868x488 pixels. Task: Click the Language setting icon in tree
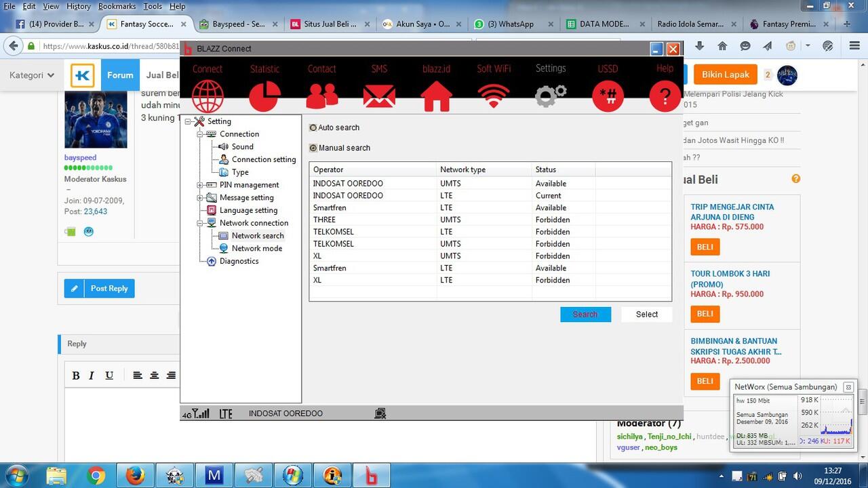[x=212, y=210]
